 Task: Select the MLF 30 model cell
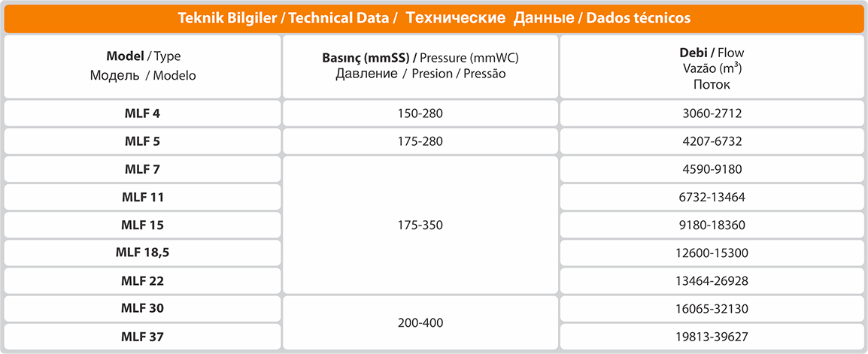pyautogui.click(x=143, y=309)
